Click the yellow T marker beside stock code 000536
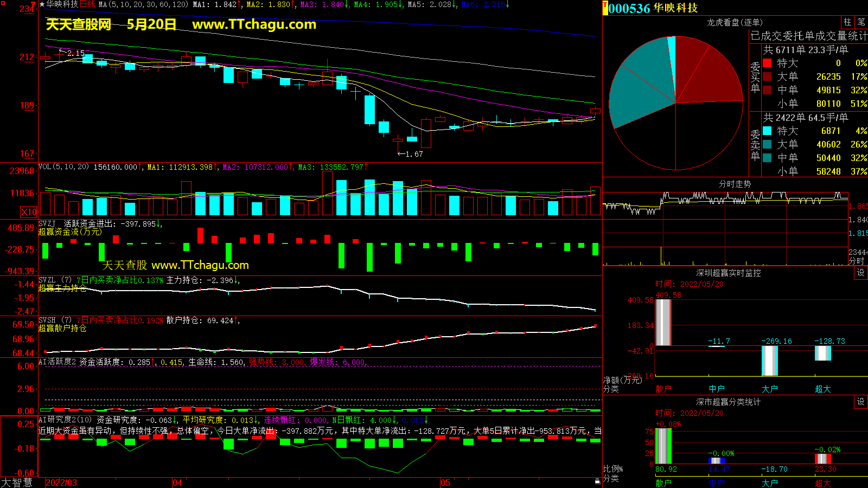 pos(605,8)
